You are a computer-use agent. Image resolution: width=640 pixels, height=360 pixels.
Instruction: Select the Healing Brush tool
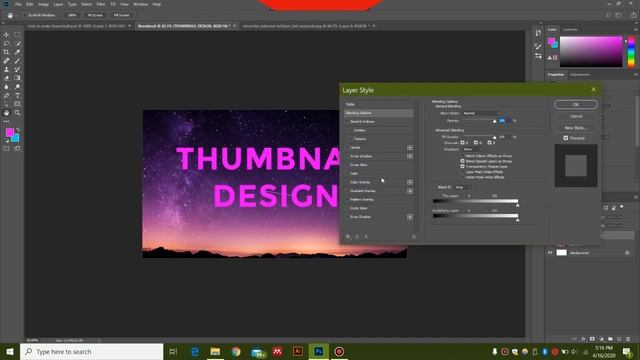(x=6, y=61)
